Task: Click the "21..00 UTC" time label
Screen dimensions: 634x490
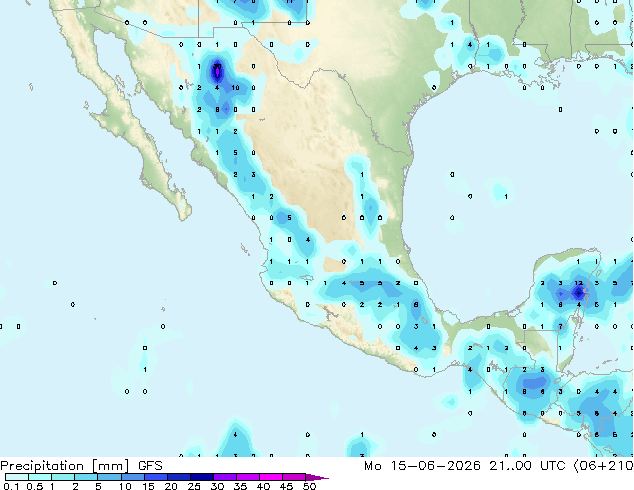Action: (x=527, y=466)
